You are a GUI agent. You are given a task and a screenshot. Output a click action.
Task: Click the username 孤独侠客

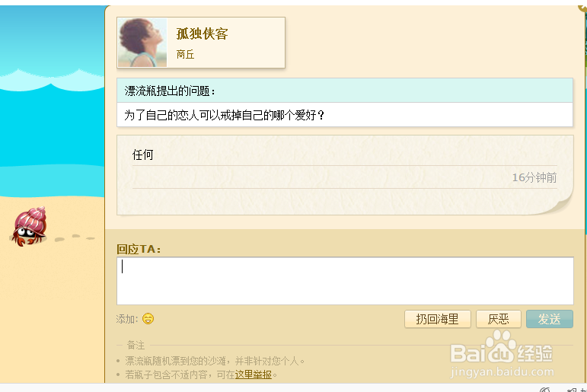pos(203,33)
